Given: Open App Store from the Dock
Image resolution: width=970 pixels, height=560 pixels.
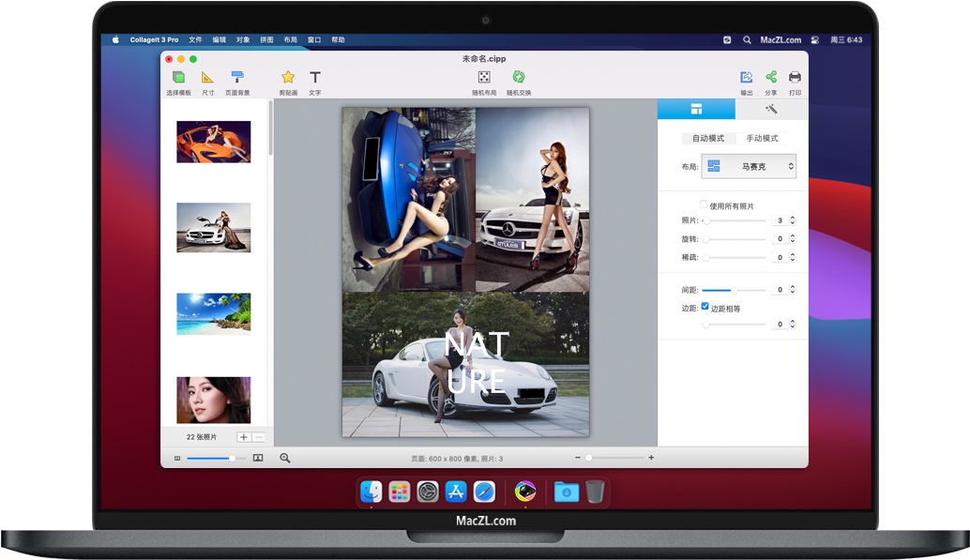Looking at the screenshot, I should [456, 492].
